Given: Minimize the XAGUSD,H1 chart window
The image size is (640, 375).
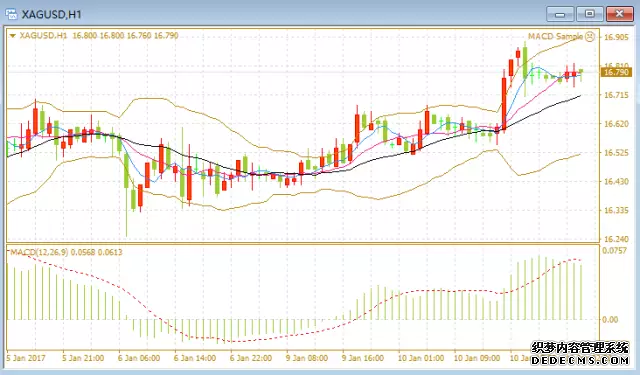Looking at the screenshot, I should (x=560, y=14).
